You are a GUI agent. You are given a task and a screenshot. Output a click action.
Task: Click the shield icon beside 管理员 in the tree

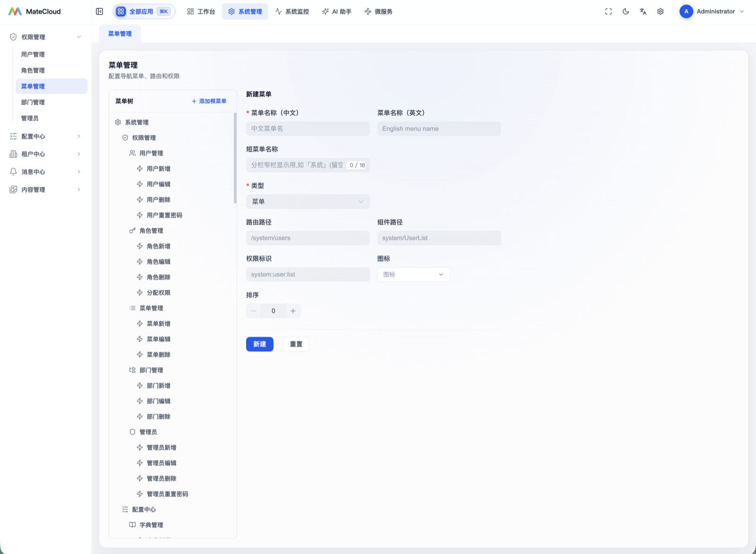(x=132, y=432)
